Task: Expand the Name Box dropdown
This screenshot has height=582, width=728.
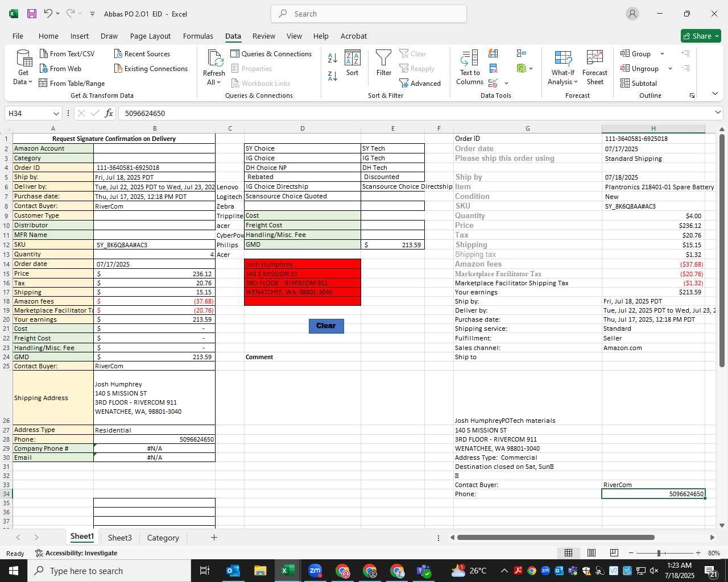Action: (x=56, y=113)
